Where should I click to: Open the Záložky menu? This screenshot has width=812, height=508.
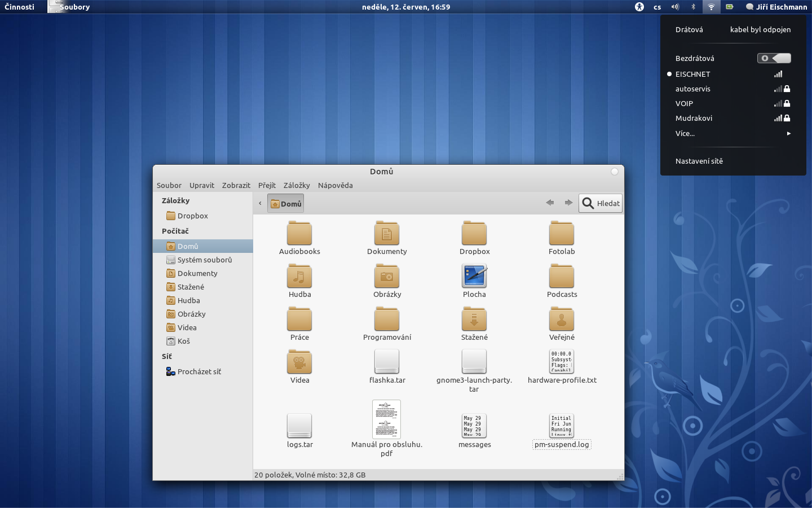pos(297,185)
